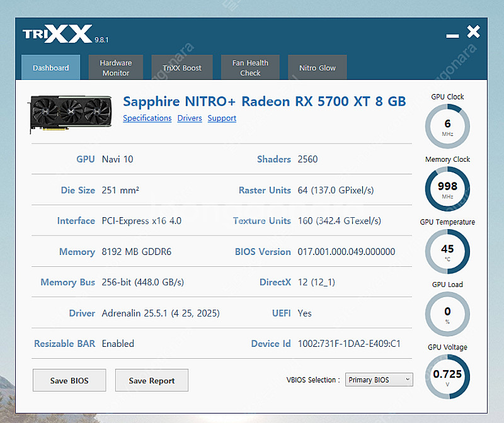Click the Save BIOS button
This screenshot has width=504, height=423.
coord(69,380)
